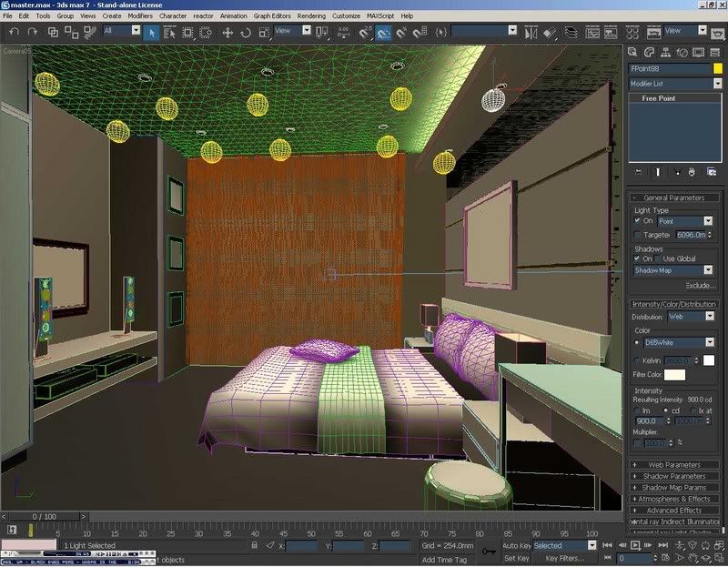Image resolution: width=728 pixels, height=567 pixels.
Task: Select the cd intensity radio button
Action: (x=665, y=410)
